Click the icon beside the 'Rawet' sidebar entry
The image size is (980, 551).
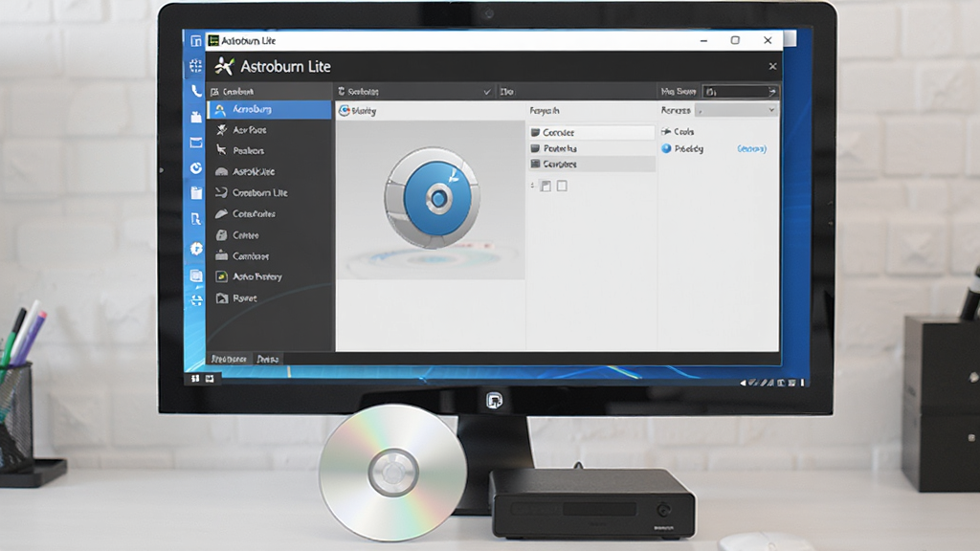(222, 298)
